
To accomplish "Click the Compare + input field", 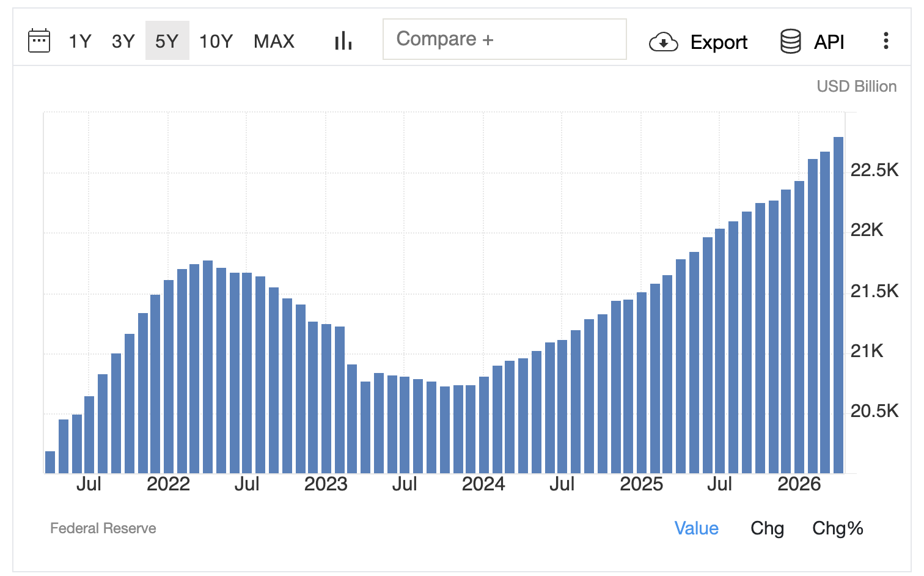I will click(505, 39).
